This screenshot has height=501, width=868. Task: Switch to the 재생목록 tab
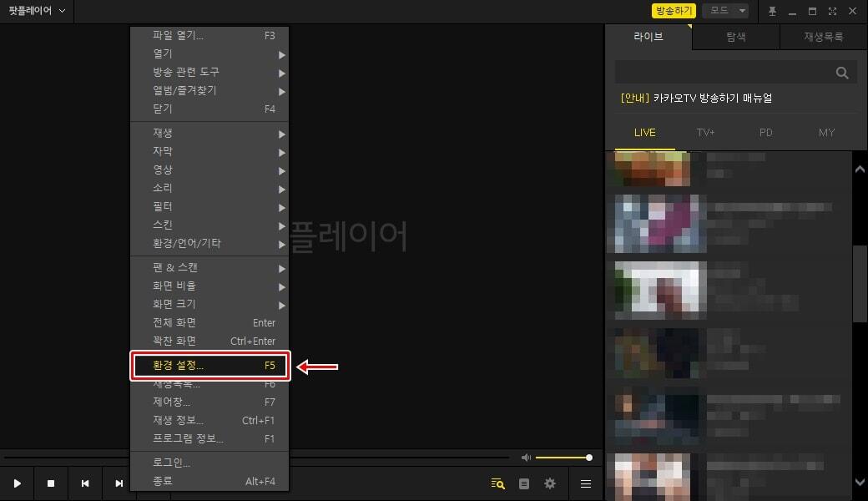pos(823,37)
